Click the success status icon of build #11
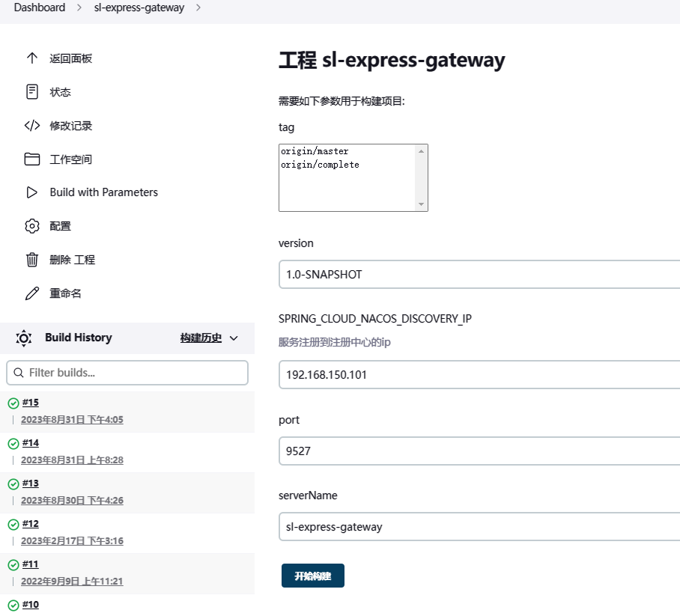This screenshot has width=680, height=616. (x=13, y=565)
